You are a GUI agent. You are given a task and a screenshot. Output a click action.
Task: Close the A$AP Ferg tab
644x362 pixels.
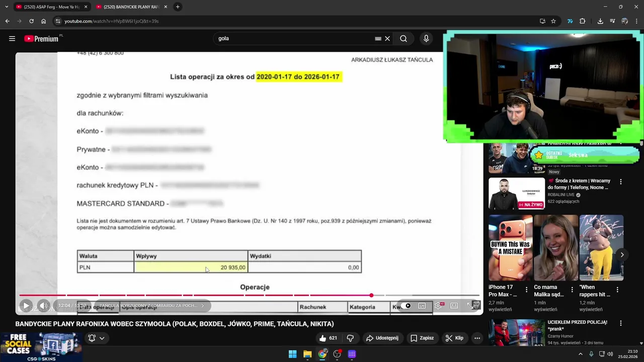click(86, 7)
